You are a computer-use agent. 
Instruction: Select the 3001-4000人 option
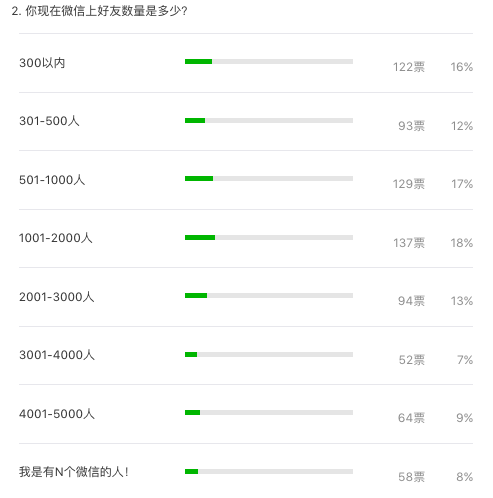pos(57,355)
